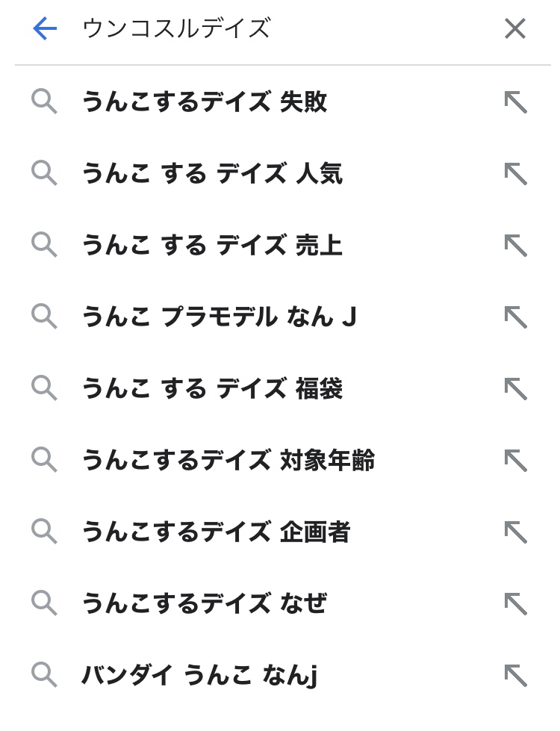Pick suggestion うんこ する デイズ 福袋
The height and width of the screenshot is (731, 560).
pos(211,388)
